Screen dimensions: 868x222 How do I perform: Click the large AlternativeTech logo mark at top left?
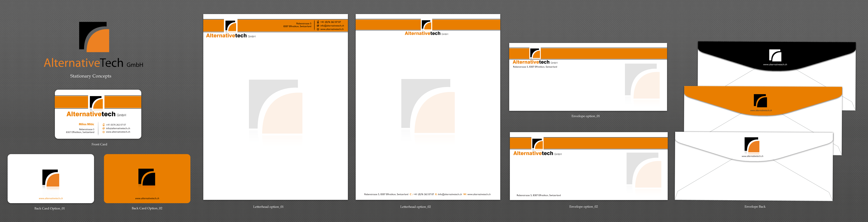[x=94, y=37]
